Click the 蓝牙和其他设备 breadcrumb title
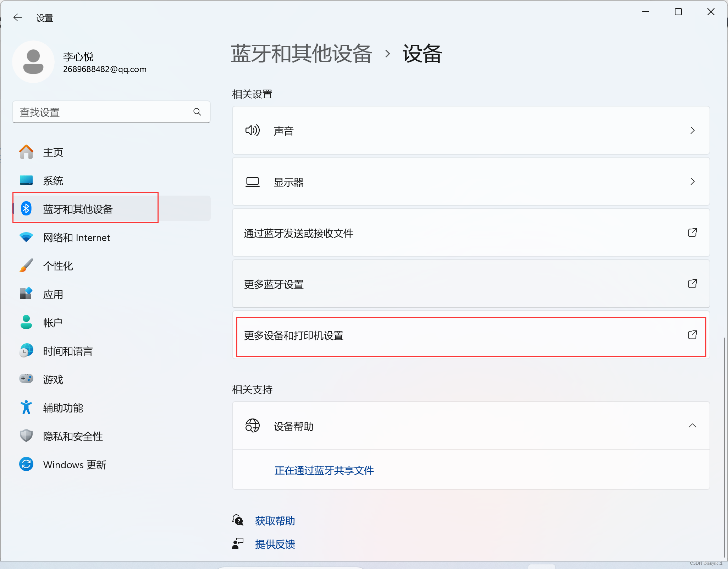Screen dimensions: 728x569 click(302, 54)
